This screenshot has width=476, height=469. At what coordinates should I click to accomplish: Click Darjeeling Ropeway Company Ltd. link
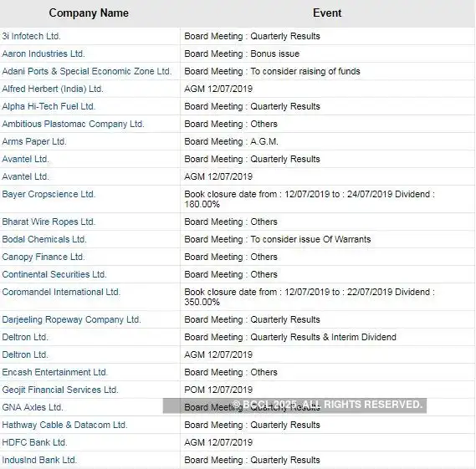(x=71, y=319)
